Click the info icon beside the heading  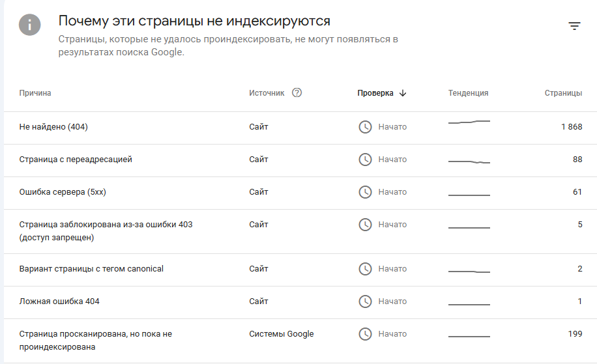pos(30,25)
